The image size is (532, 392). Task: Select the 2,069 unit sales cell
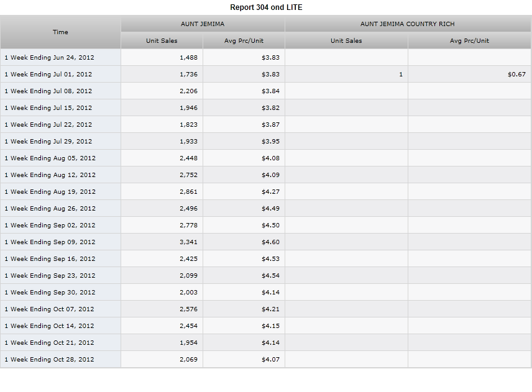click(162, 360)
